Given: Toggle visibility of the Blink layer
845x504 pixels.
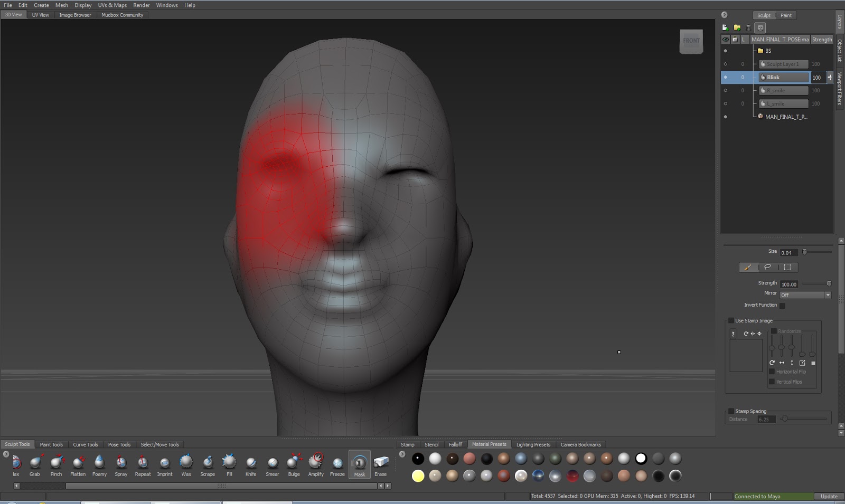Looking at the screenshot, I should pos(726,77).
